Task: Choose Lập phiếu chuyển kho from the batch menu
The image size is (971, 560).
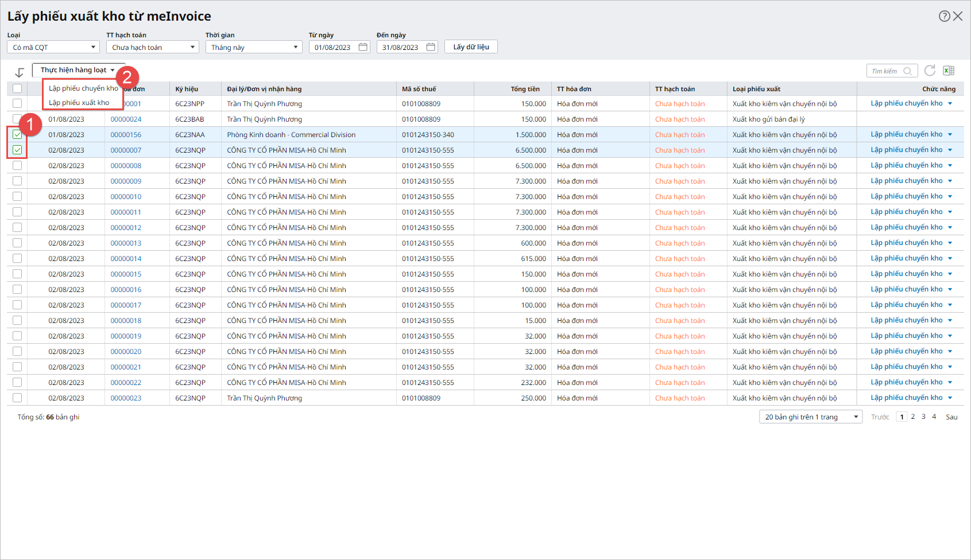Action: pyautogui.click(x=83, y=88)
